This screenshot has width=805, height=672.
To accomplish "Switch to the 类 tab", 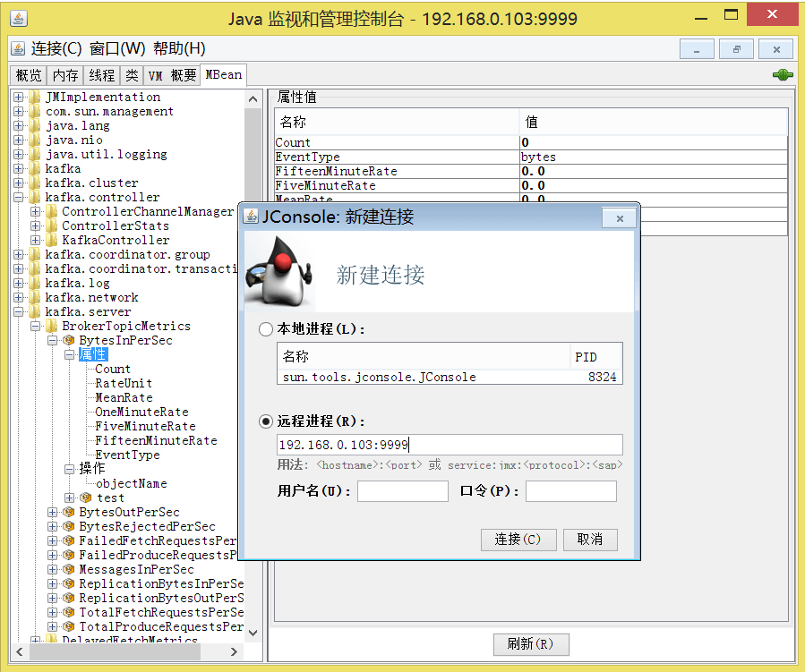I will tap(132, 75).
